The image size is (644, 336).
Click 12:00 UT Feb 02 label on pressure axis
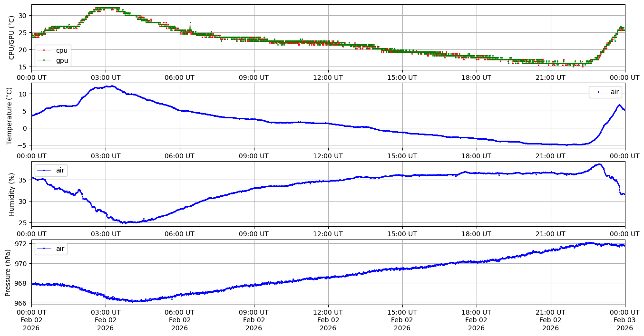pyautogui.click(x=328, y=320)
